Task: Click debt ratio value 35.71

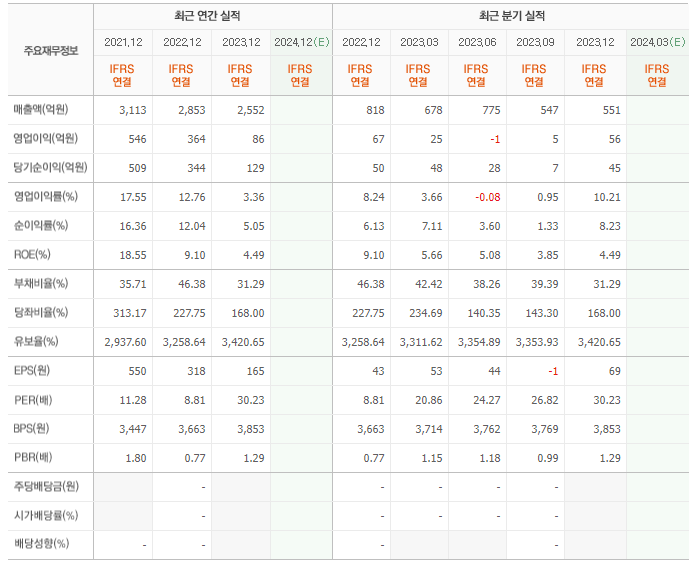Action: 133,284
